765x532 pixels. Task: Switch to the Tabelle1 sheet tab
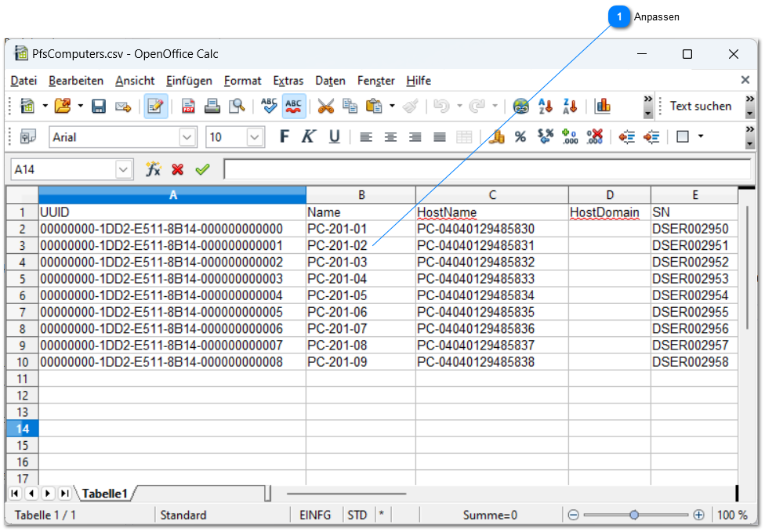coord(104,494)
